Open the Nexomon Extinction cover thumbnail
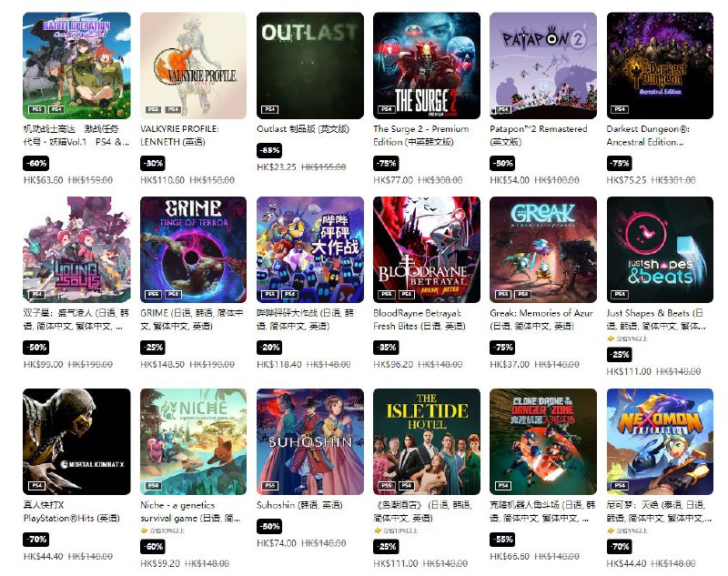The width and height of the screenshot is (728, 576). [660, 441]
